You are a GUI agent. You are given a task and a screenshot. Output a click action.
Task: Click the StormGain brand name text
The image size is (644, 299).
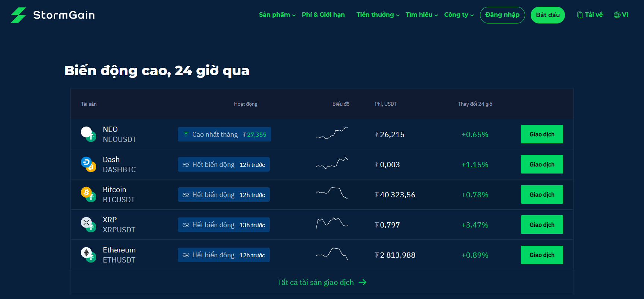coord(64,15)
